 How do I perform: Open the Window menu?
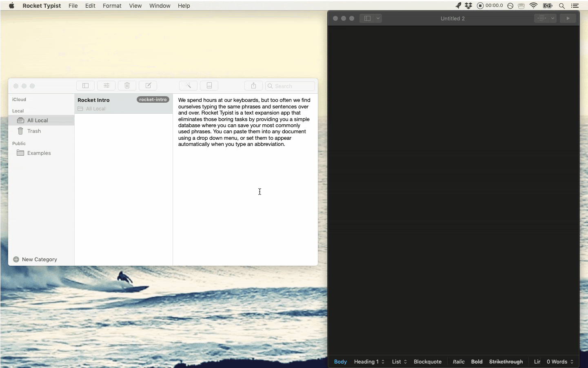click(x=160, y=6)
